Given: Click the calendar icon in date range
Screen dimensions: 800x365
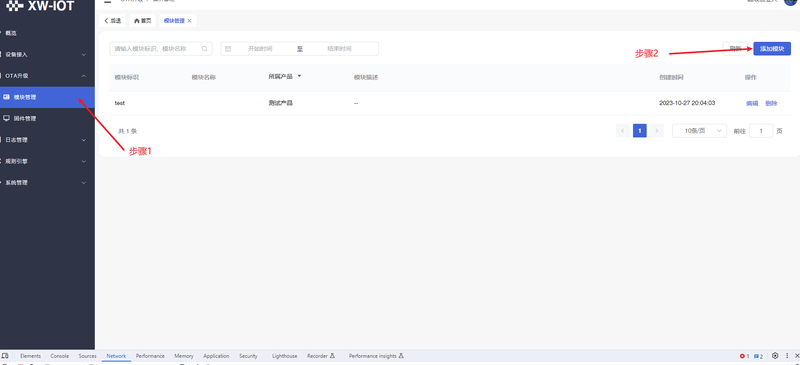Looking at the screenshot, I should point(228,48).
